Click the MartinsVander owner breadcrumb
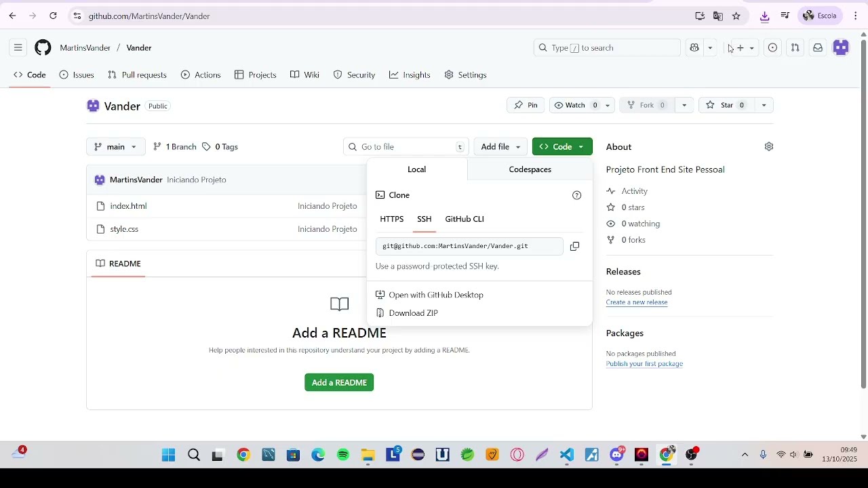 (85, 47)
